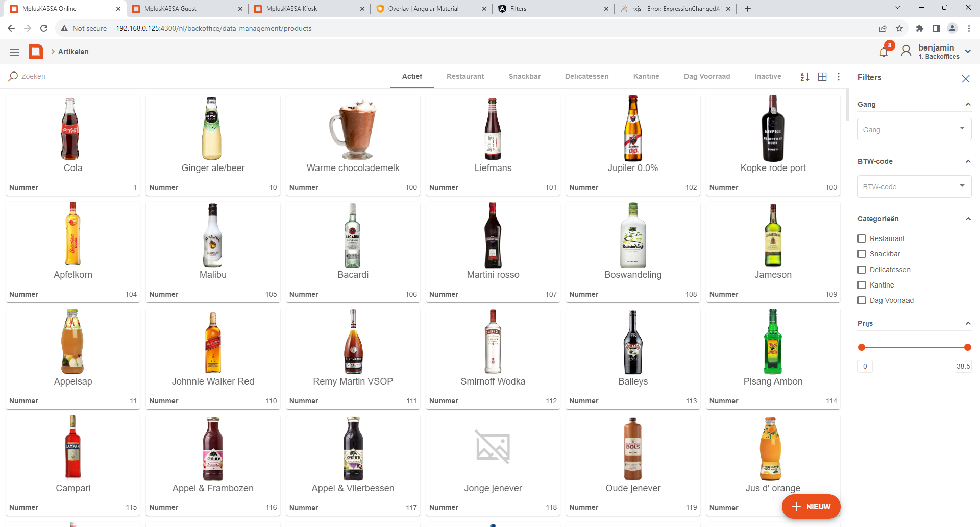Open the BTW-code dropdown
980x527 pixels.
(914, 186)
